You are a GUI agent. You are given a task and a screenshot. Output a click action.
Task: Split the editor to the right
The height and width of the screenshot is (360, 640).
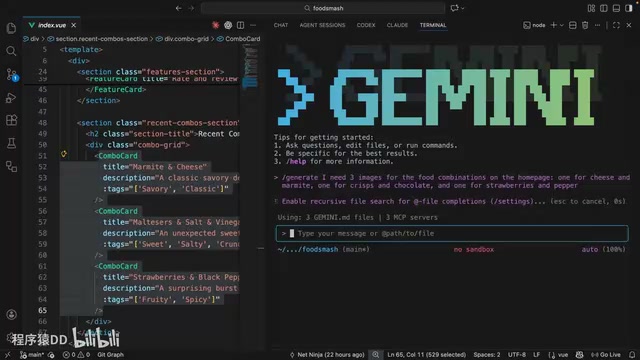pyautogui.click(x=240, y=25)
